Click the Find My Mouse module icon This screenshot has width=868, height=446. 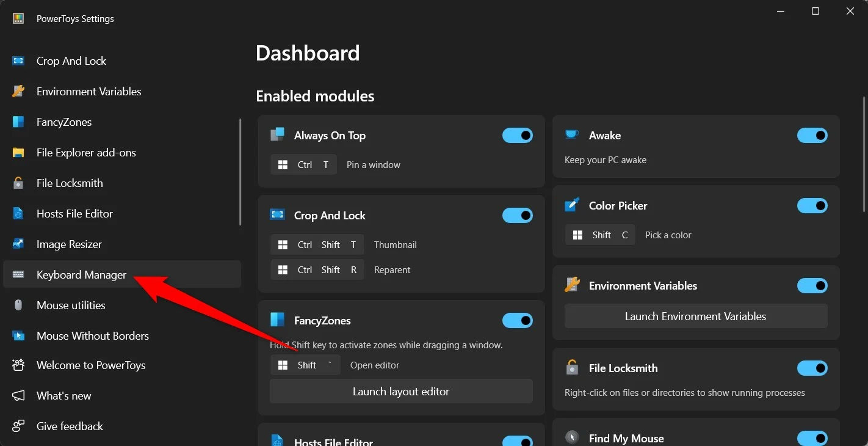[572, 437]
